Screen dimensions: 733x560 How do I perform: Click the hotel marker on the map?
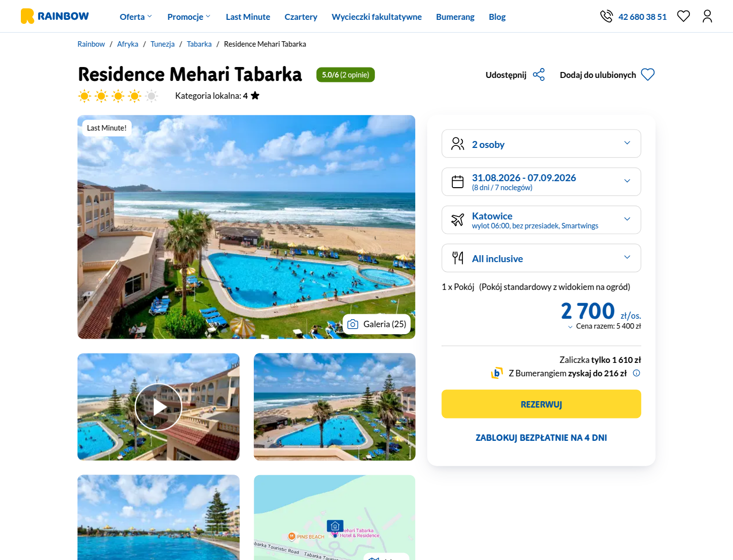[x=335, y=526]
